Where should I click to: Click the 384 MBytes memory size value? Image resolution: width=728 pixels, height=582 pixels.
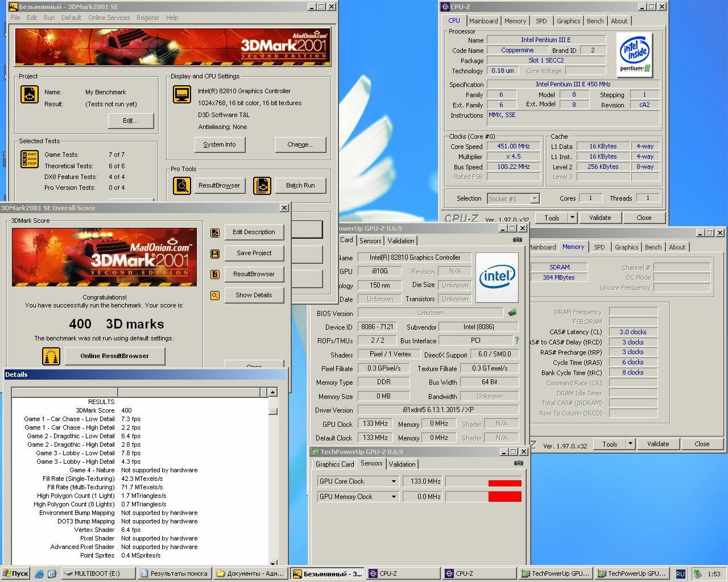pyautogui.click(x=559, y=277)
